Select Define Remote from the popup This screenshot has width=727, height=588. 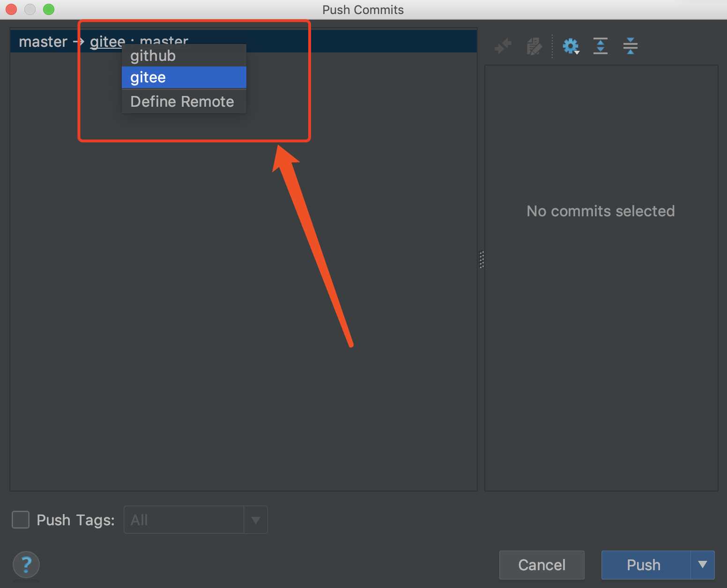tap(184, 102)
